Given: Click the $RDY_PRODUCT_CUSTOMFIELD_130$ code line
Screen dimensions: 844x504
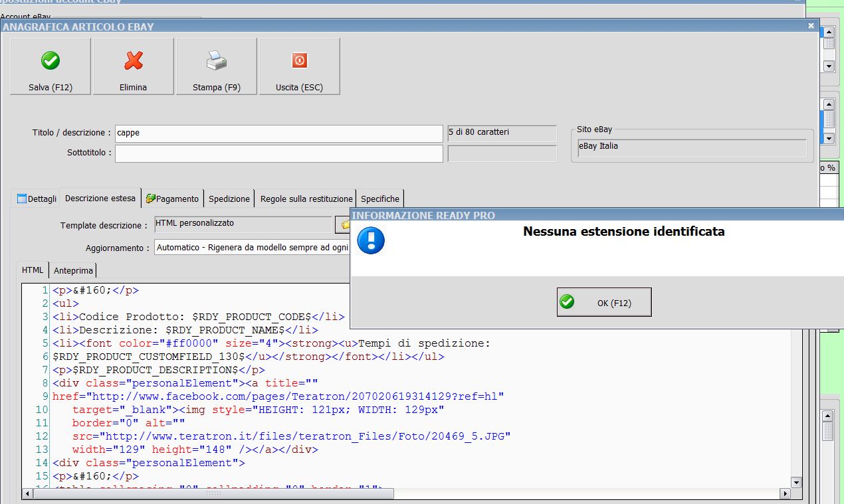Looking at the screenshot, I should coord(249,357).
